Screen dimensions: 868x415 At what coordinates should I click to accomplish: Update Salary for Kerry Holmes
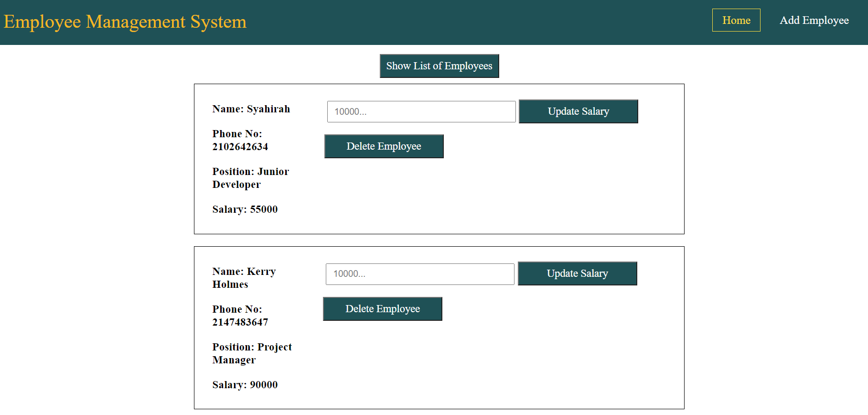pos(577,273)
